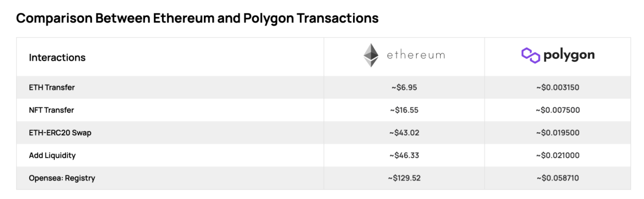Screen dimensions: 644x199
Task: Click the ~$43.02 Ethereum cost
Action: click(404, 133)
